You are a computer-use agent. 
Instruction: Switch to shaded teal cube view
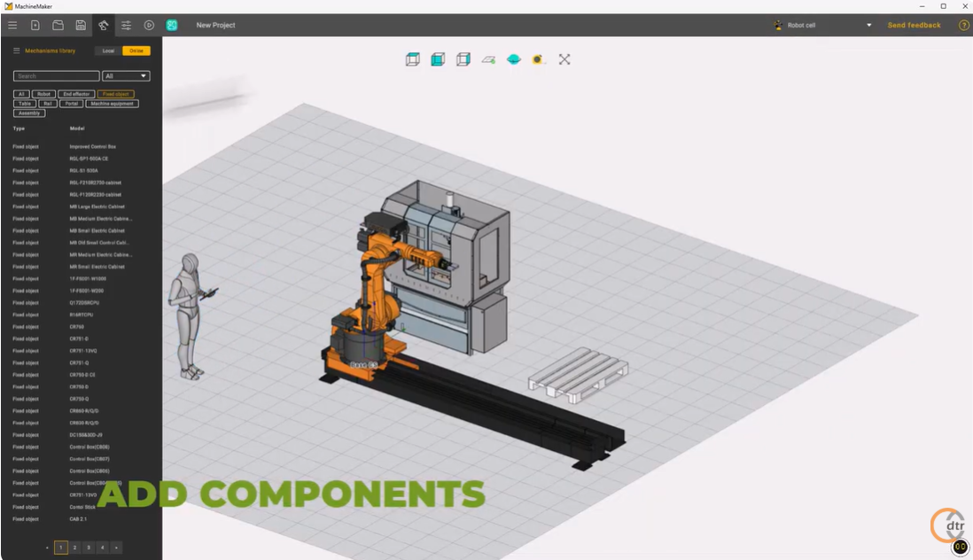(x=438, y=59)
